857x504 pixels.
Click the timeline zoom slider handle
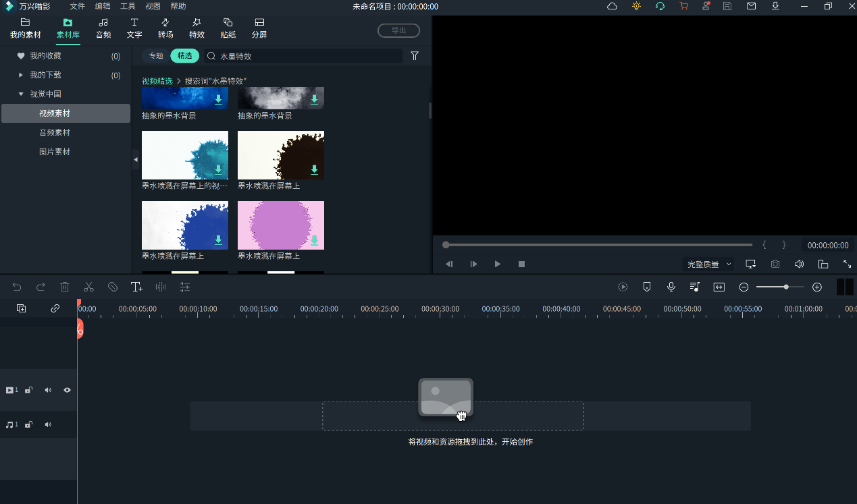point(786,287)
